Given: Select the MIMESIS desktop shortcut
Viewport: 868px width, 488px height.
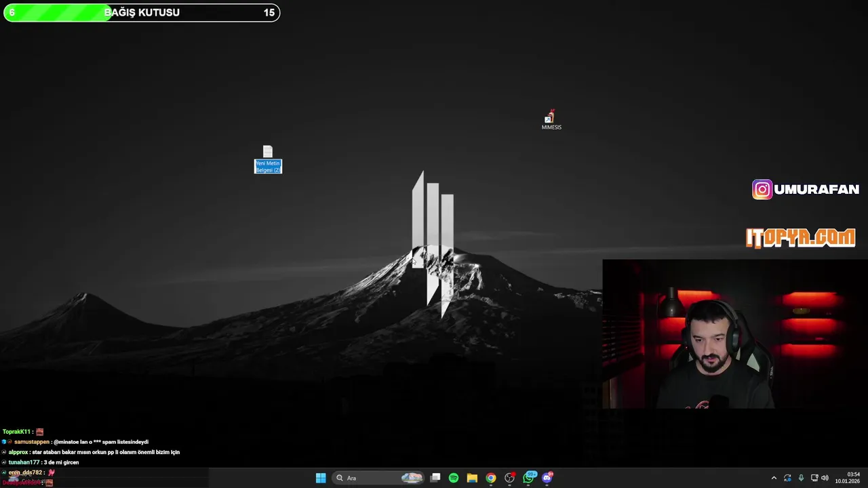Looking at the screenshot, I should click(x=551, y=120).
